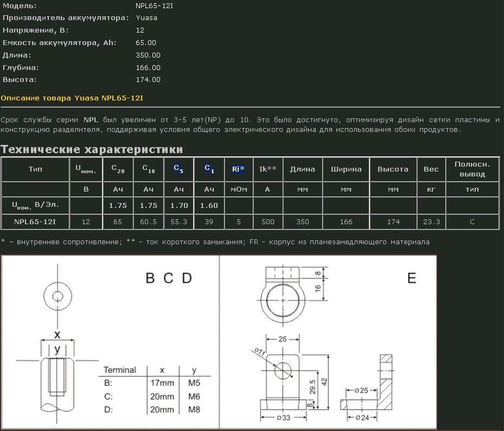This screenshot has height=431, width=504.
Task: Click the large 'E' terminal label
Action: pyautogui.click(x=412, y=278)
